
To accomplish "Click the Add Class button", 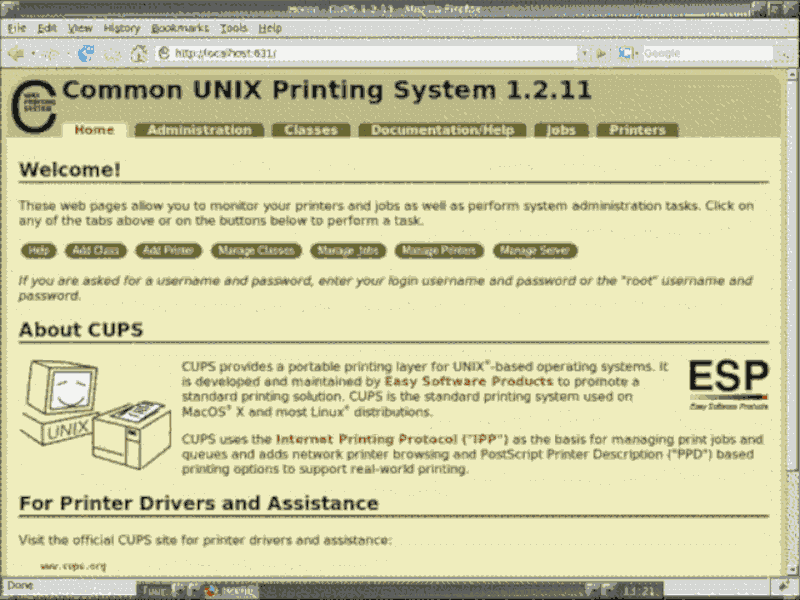I will point(95,251).
